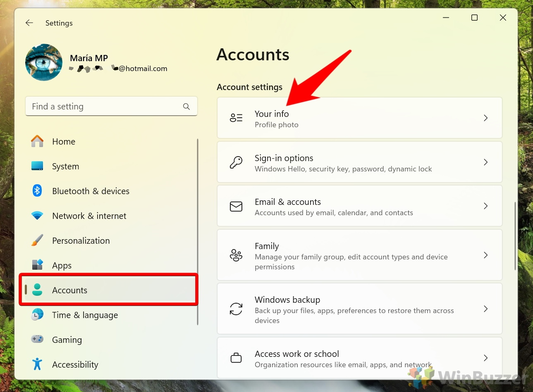Open Accessibility label

pyautogui.click(x=75, y=365)
